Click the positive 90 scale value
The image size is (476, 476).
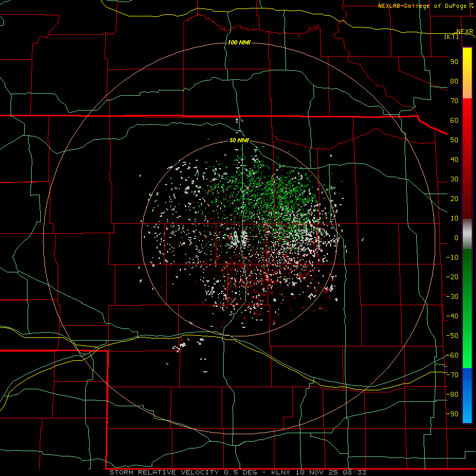pyautogui.click(x=454, y=62)
